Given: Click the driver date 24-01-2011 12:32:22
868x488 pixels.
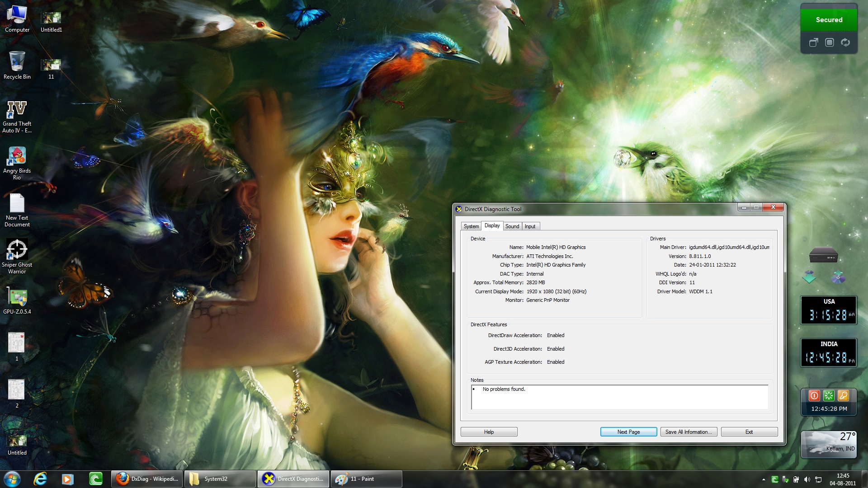Looking at the screenshot, I should pyautogui.click(x=712, y=265).
